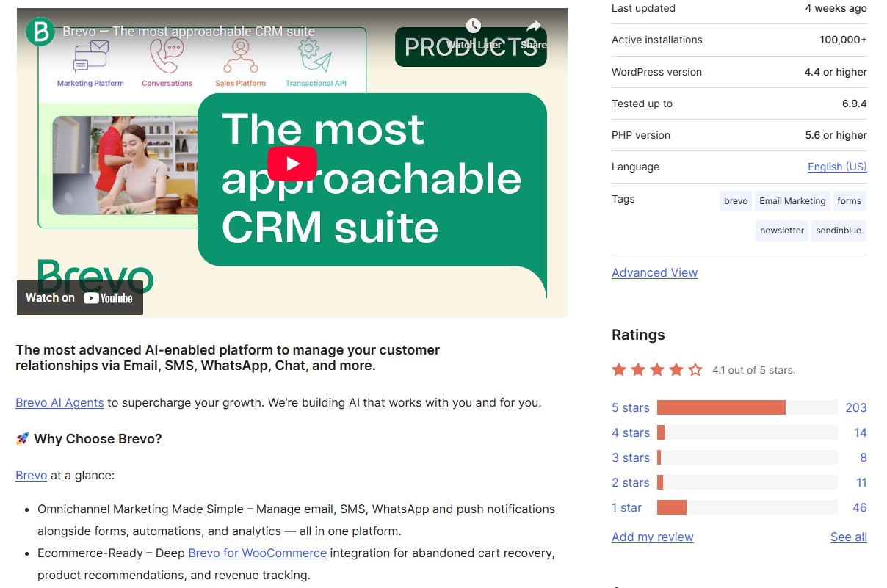
Task: Click the Transactional API gear icon
Action: (x=314, y=56)
